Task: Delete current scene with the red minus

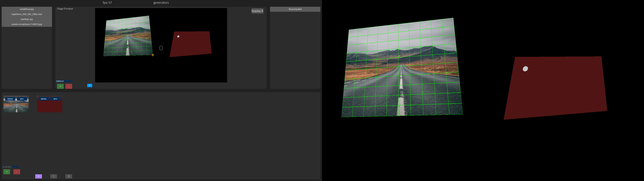Action: tap(16, 172)
